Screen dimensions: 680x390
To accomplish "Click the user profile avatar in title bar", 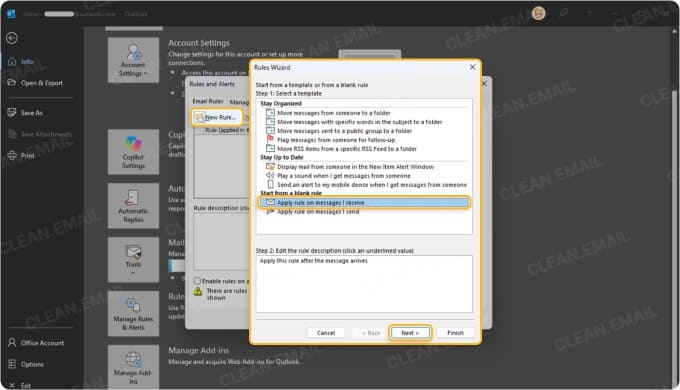I will coord(539,13).
